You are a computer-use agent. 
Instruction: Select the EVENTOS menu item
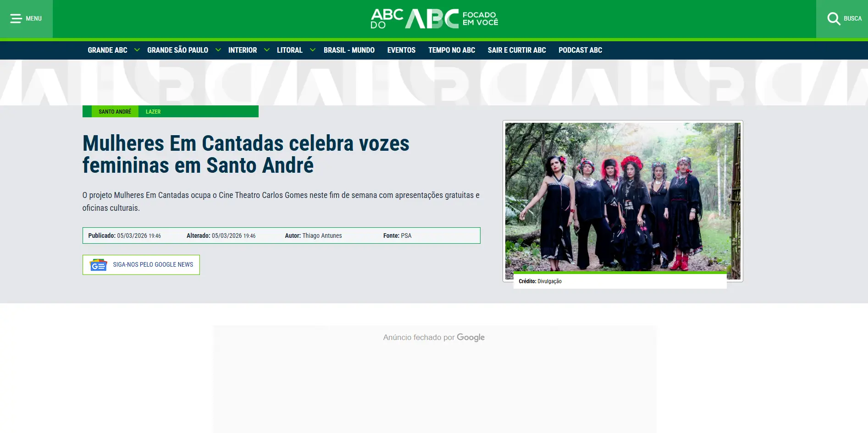pos(401,50)
